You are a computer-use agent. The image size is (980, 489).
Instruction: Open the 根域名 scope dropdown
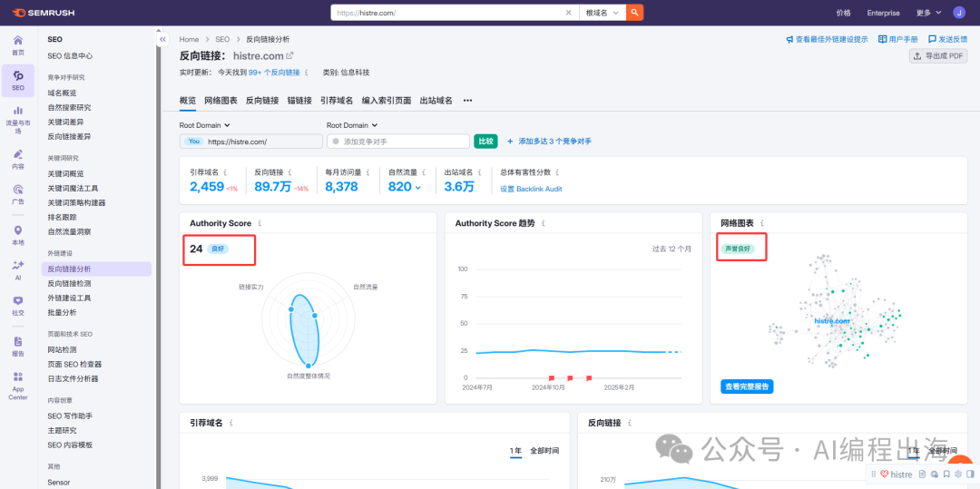pos(603,13)
